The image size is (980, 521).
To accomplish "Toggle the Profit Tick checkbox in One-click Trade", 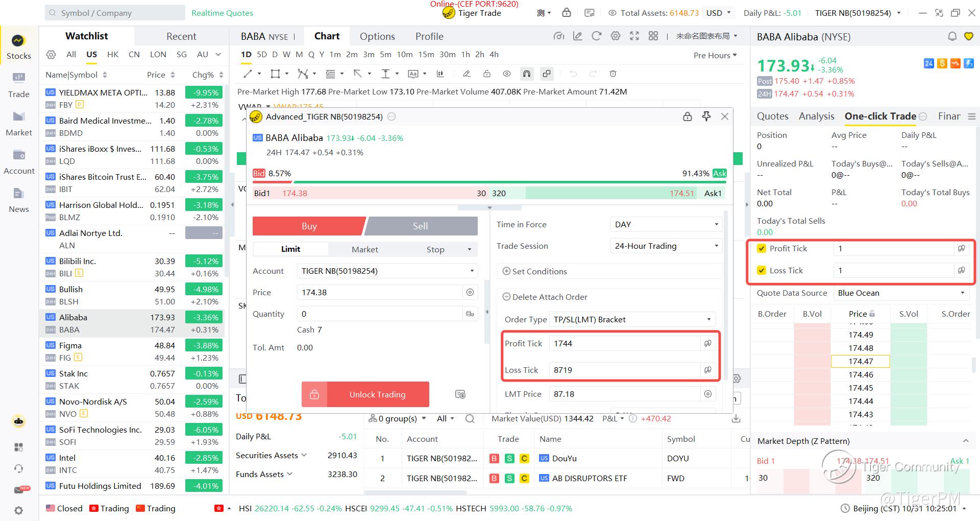I will (x=762, y=249).
